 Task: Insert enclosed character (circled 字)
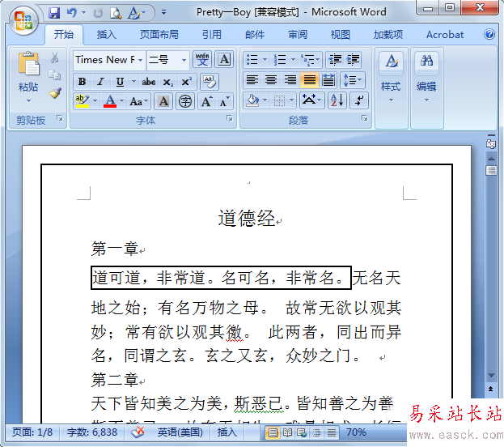coord(185,102)
